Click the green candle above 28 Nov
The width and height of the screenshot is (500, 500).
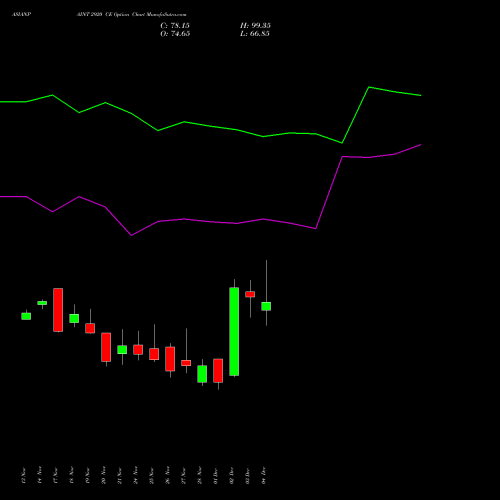pyautogui.click(x=202, y=374)
